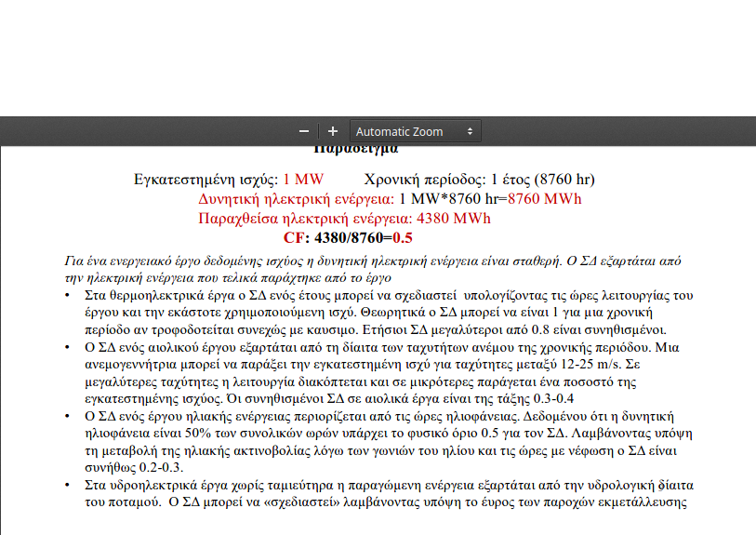Click the italic paragraph starting Για ένα ενεργειακό

(x=372, y=269)
